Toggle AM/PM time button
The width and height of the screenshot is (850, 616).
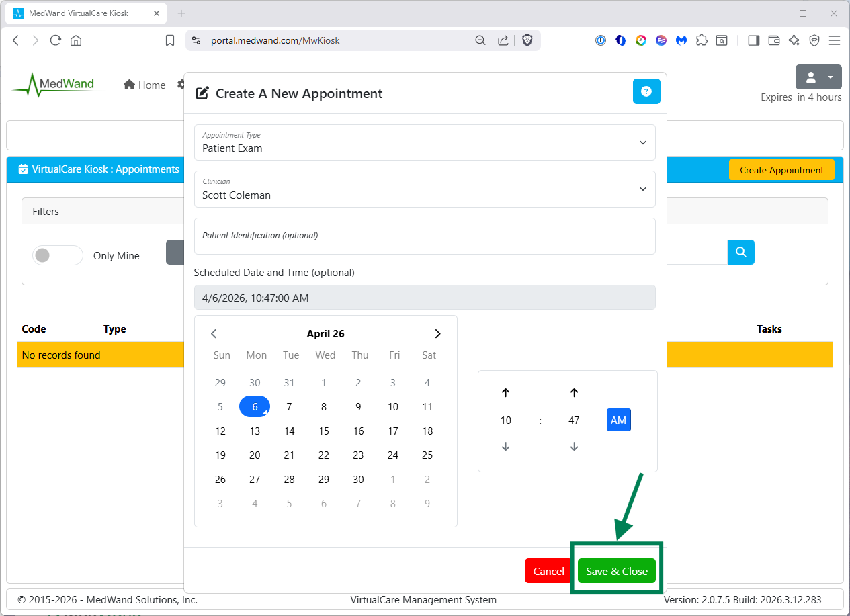point(618,421)
